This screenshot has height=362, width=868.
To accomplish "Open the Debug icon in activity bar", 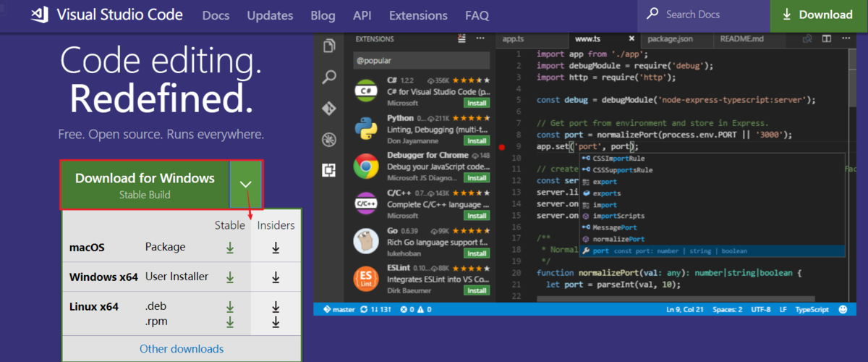I will tap(330, 139).
